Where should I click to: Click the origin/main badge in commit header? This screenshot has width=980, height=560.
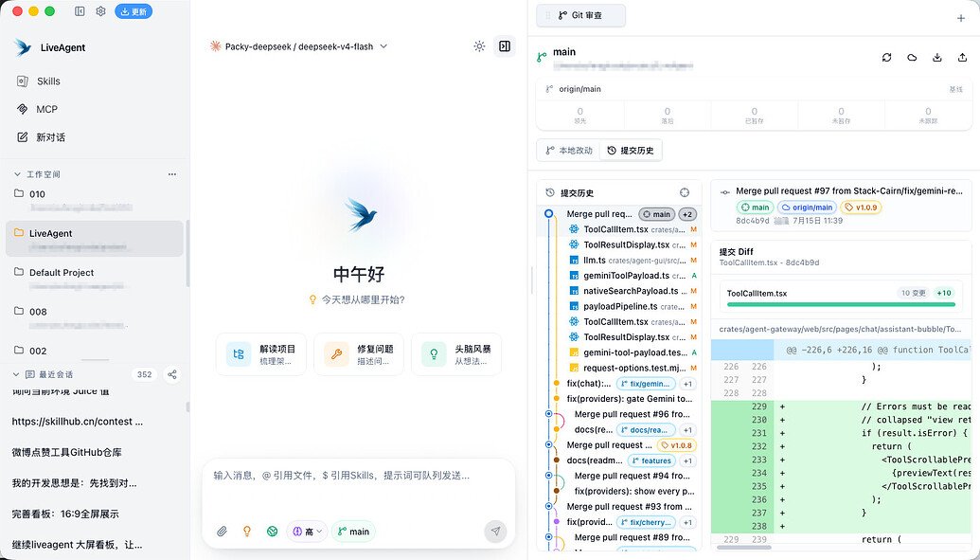tap(807, 208)
